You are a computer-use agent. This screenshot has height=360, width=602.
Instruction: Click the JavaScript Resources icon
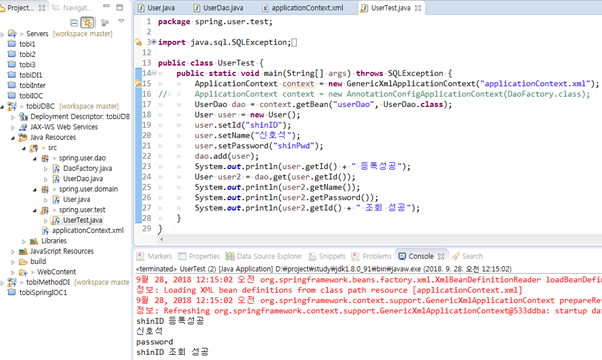point(23,251)
